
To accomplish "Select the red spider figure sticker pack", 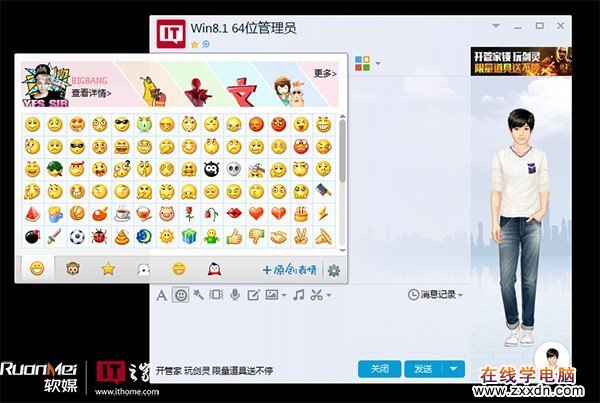I will click(197, 92).
